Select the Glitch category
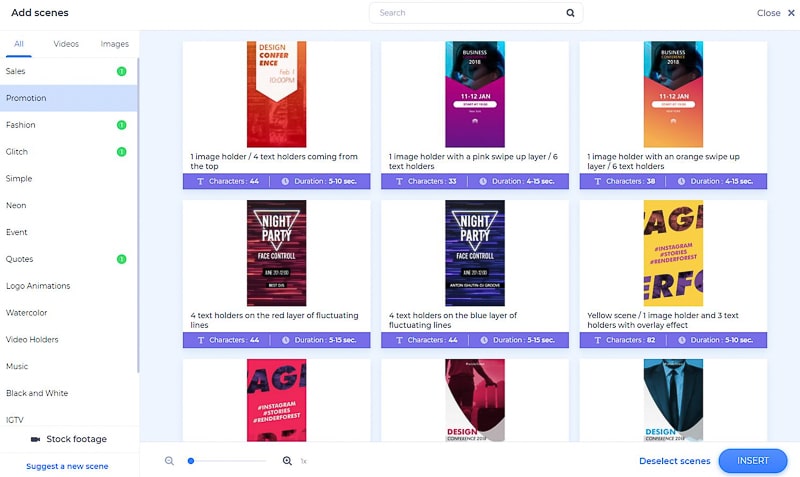 click(17, 152)
